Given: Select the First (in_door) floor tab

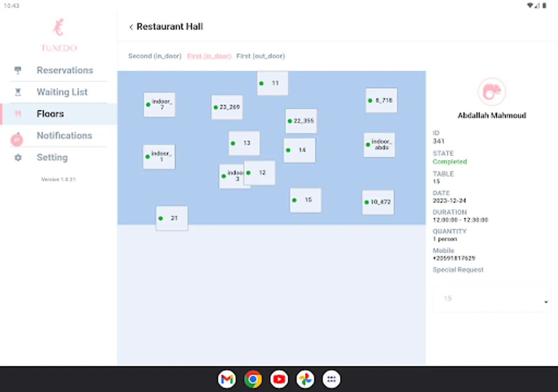Looking at the screenshot, I should [209, 56].
